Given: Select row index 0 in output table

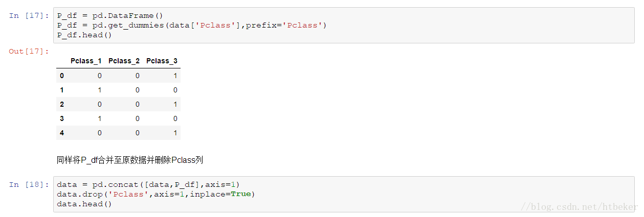Looking at the screenshot, I should [62, 76].
